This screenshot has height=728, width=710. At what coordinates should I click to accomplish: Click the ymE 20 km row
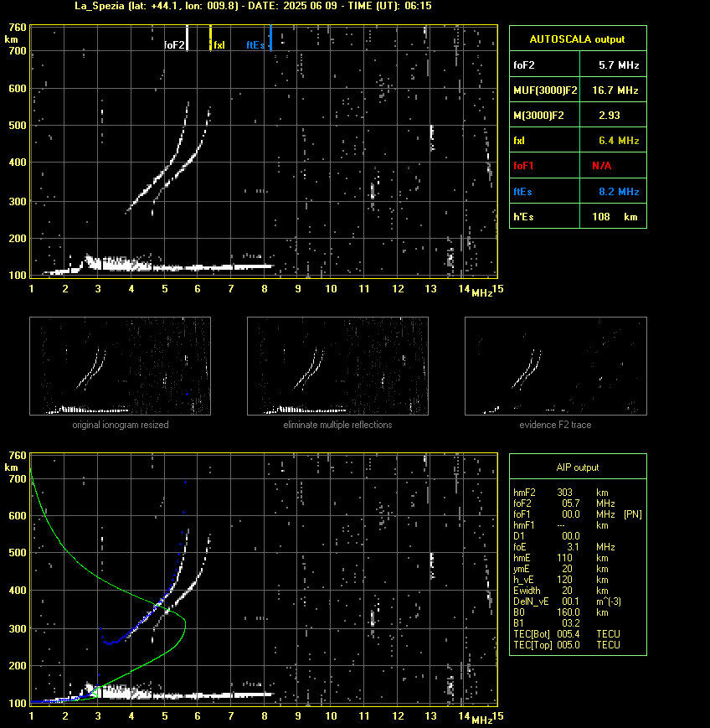click(561, 569)
